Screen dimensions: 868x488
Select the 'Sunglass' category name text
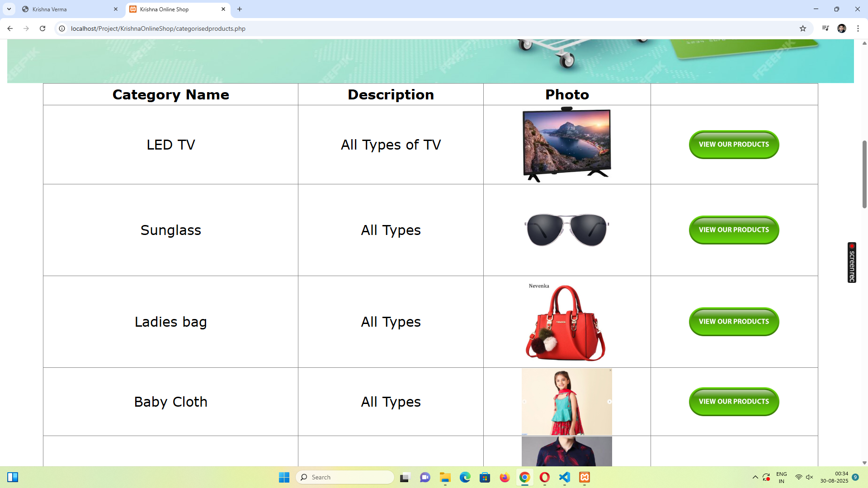(171, 230)
